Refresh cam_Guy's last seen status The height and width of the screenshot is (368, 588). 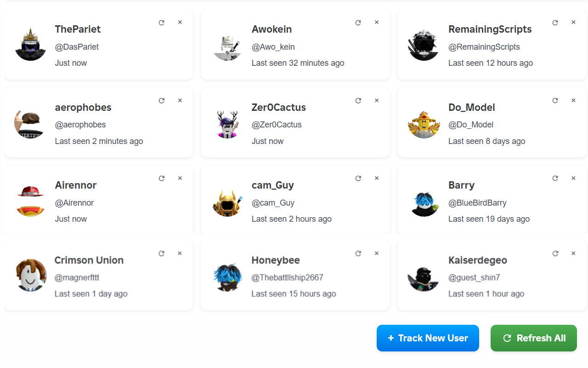358,178
